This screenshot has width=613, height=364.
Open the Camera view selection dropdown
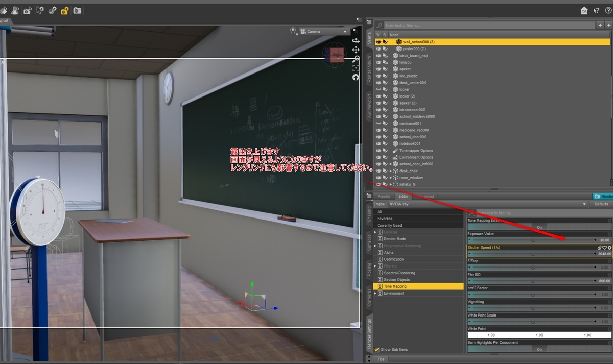pyautogui.click(x=324, y=31)
